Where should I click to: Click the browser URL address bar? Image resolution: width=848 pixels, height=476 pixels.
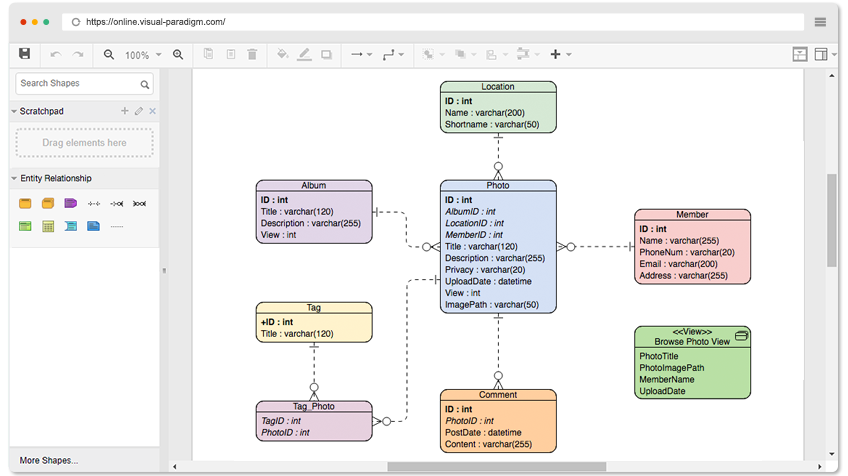tap(433, 22)
